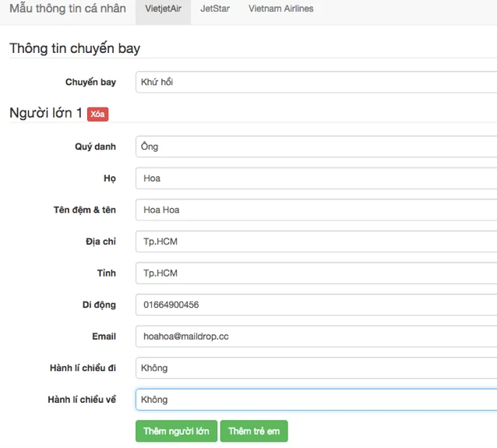Click the Di động phone number field

[x=316, y=305]
